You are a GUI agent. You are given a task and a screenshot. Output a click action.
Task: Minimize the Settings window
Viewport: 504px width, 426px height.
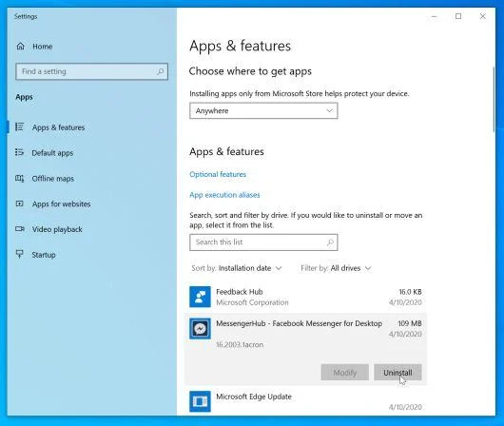click(435, 16)
